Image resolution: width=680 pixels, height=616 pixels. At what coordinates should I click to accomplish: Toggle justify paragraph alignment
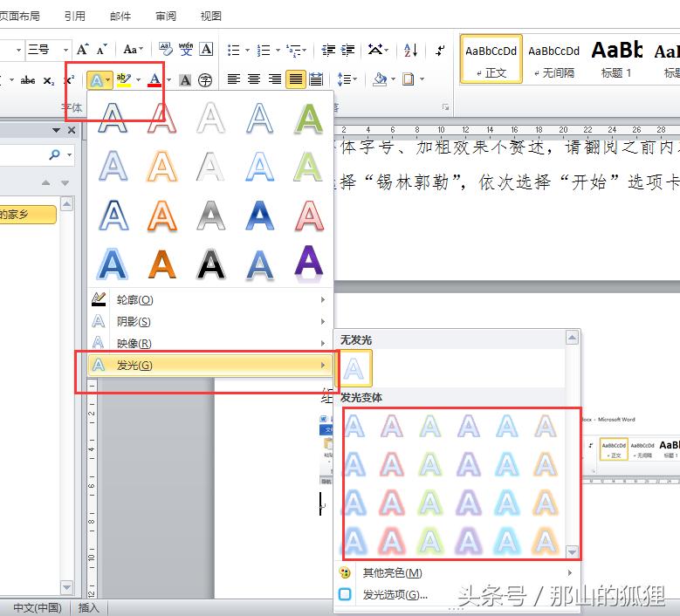296,79
